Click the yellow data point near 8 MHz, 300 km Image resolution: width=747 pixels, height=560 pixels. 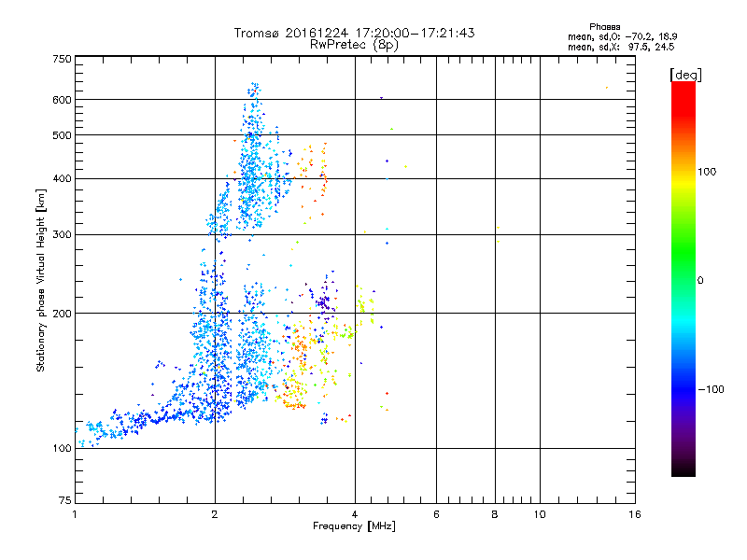pos(498,228)
